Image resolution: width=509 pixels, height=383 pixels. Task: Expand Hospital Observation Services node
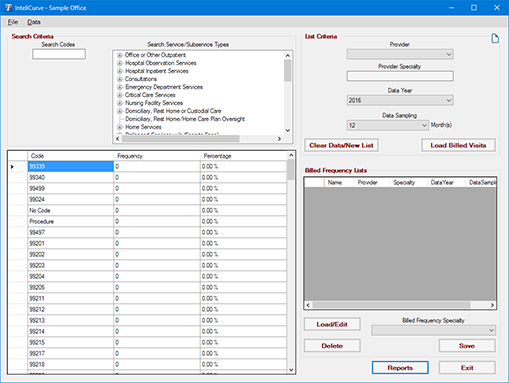click(x=120, y=63)
